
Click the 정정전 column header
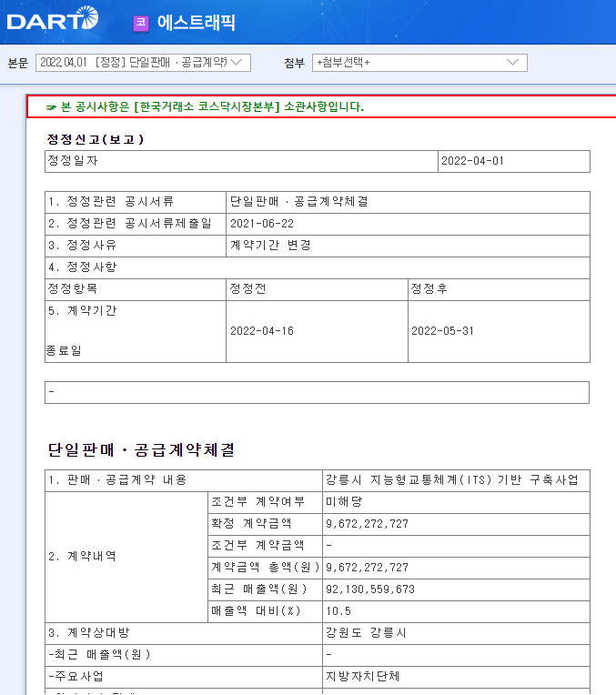(x=317, y=289)
